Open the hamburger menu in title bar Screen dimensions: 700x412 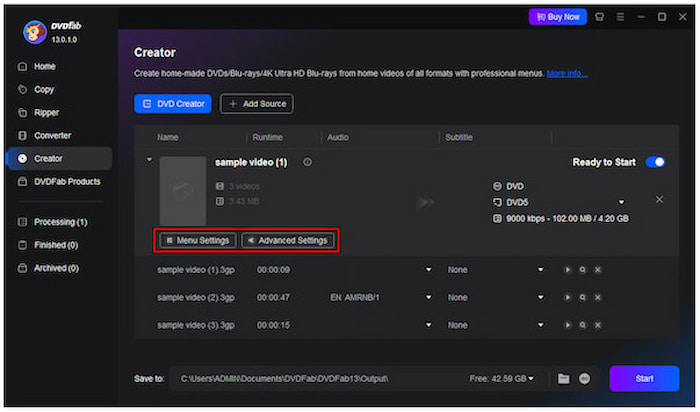click(x=619, y=17)
